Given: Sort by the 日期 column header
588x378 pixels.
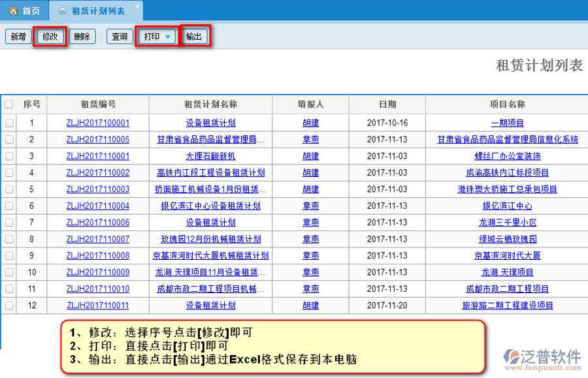Looking at the screenshot, I should [x=387, y=104].
